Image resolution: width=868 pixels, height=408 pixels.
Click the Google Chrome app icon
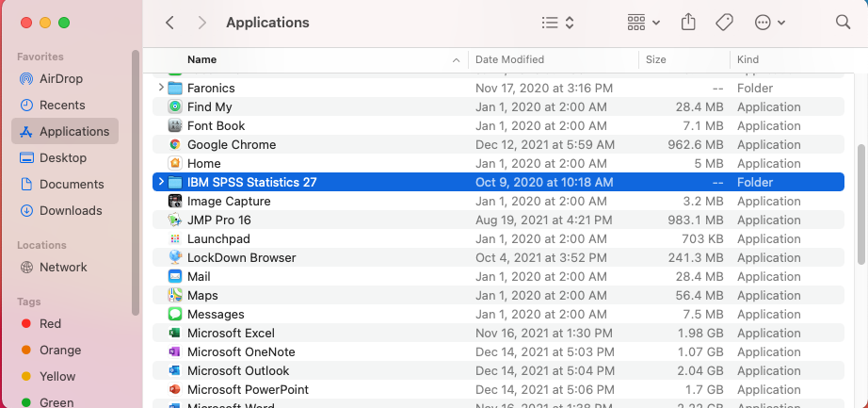coord(174,144)
